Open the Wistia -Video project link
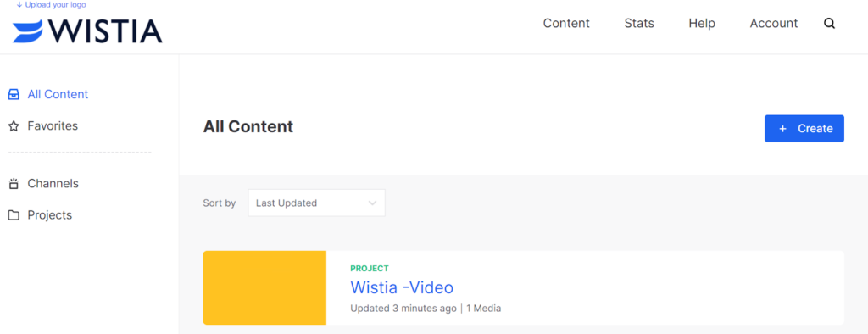 pyautogui.click(x=402, y=287)
